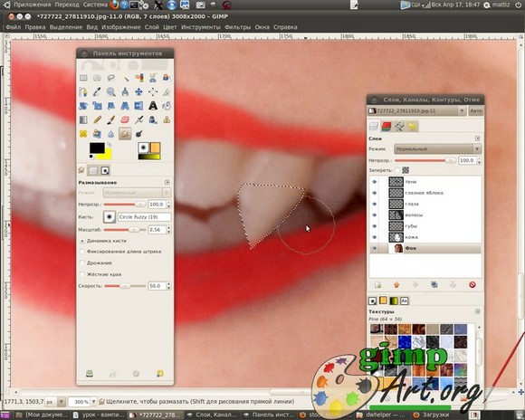Select the Measure compass tool
This screenshot has height=420, width=525.
[125, 91]
